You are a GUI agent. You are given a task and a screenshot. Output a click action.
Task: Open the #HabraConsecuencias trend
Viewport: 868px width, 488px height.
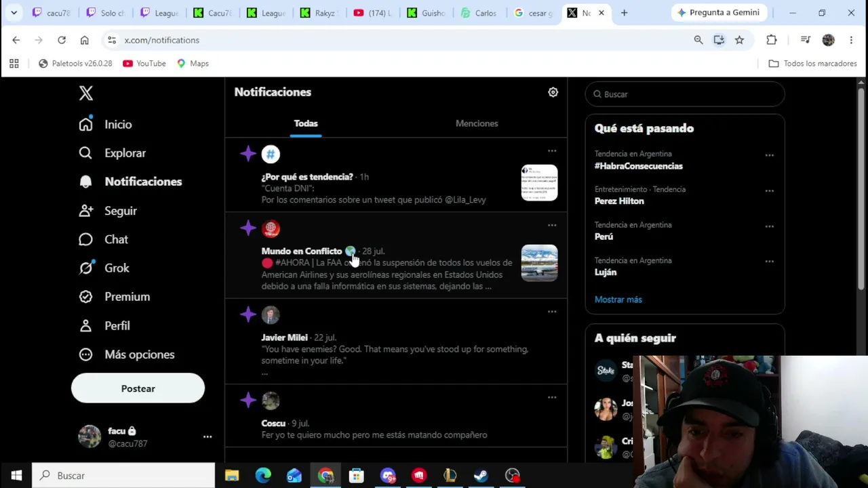(639, 166)
